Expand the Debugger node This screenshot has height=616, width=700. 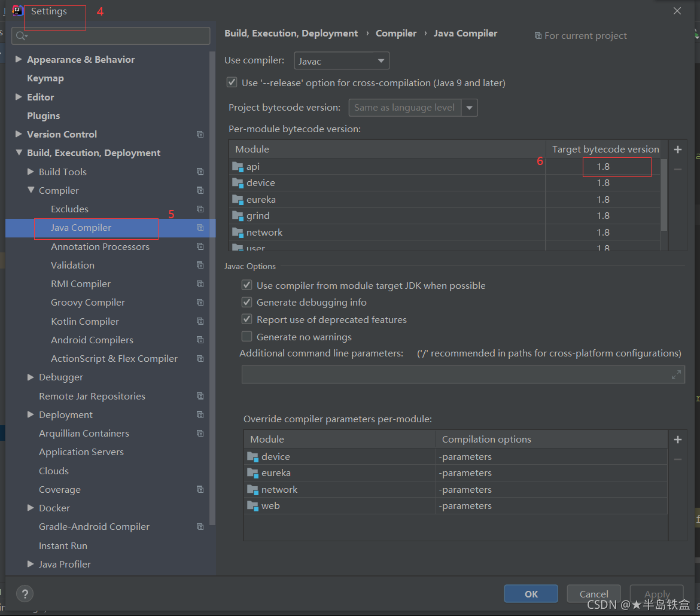coord(31,377)
